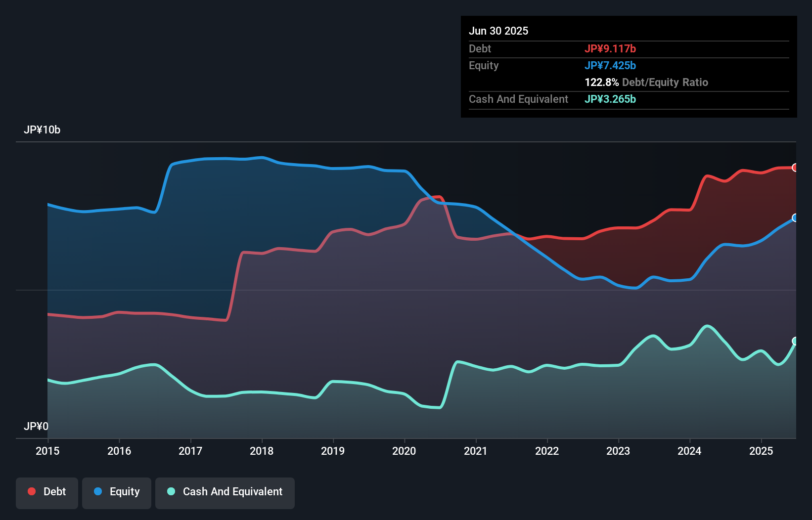Click the JP¥10b gridline label
The image size is (812, 520).
click(43, 130)
